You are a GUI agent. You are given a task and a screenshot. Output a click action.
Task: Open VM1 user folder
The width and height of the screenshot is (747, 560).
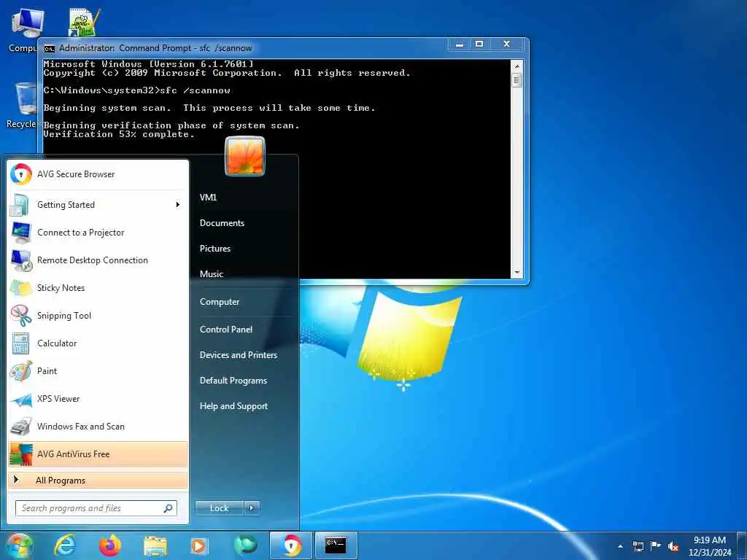[x=208, y=197]
